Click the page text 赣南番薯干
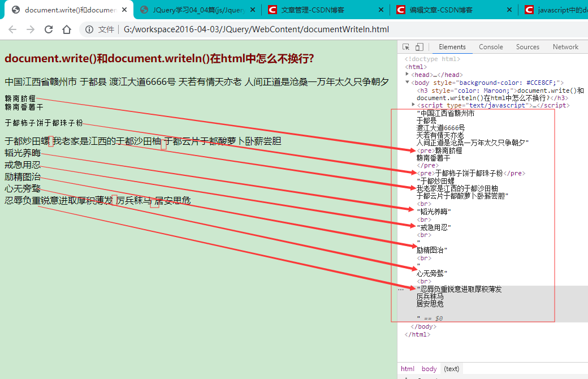This screenshot has height=379, width=588. (24, 107)
